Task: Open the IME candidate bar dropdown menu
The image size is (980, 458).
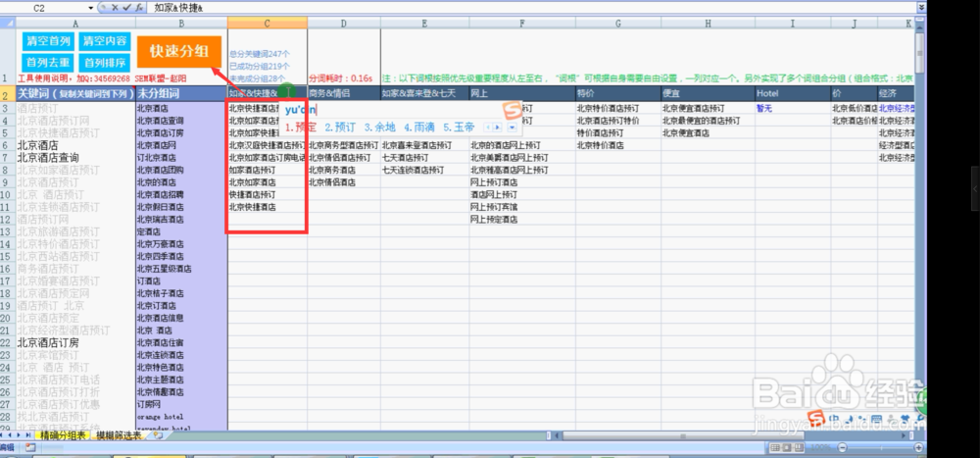Action: (x=512, y=127)
